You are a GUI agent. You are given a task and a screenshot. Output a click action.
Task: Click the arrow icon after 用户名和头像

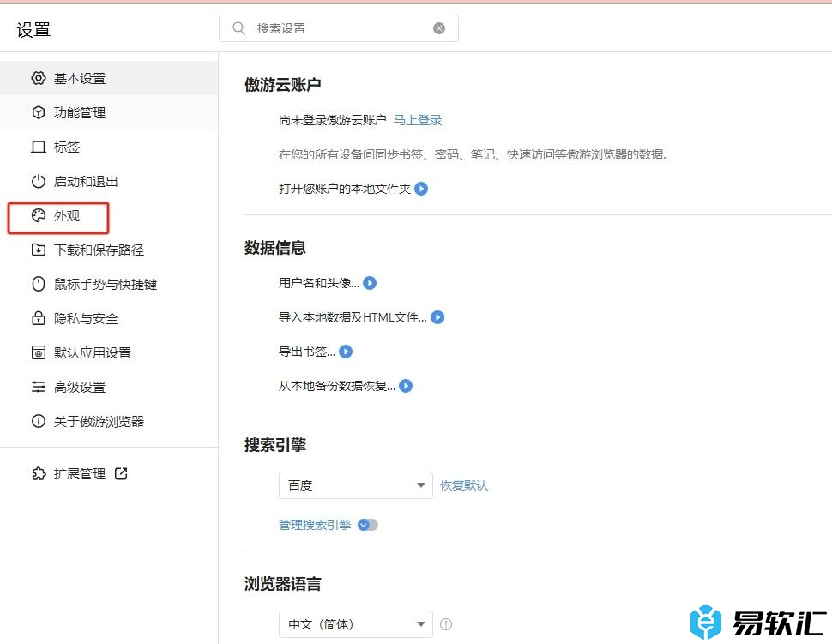[370, 283]
